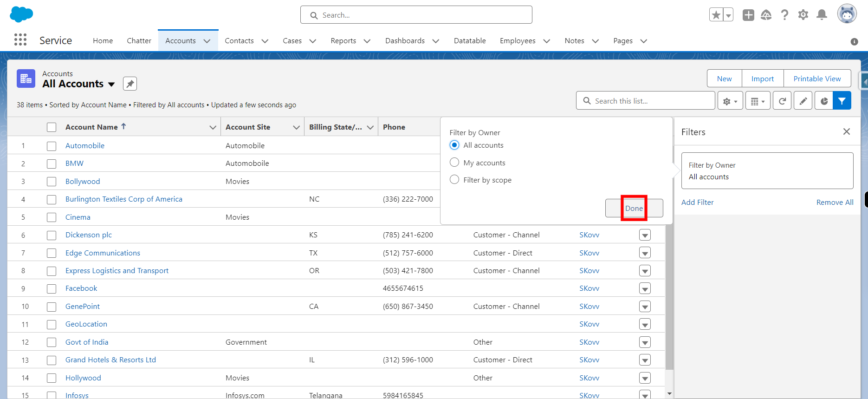Select the My accounts radio option
Viewport: 868px width, 399px height.
(x=454, y=163)
